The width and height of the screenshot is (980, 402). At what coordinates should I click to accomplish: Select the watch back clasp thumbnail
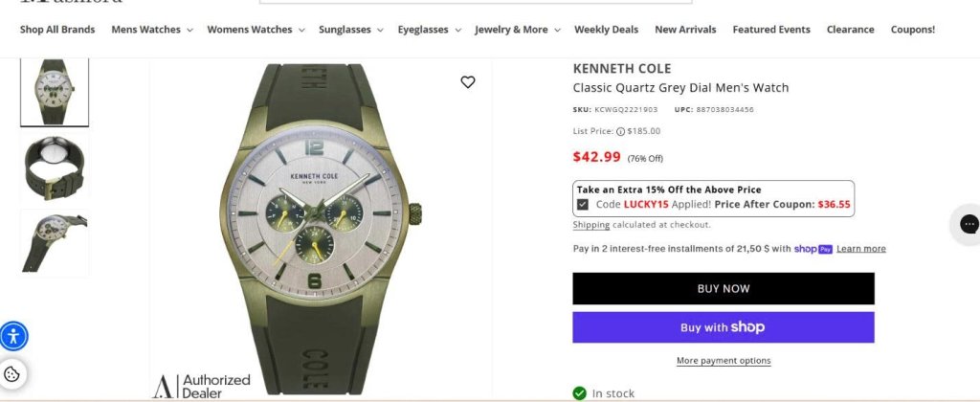point(55,167)
